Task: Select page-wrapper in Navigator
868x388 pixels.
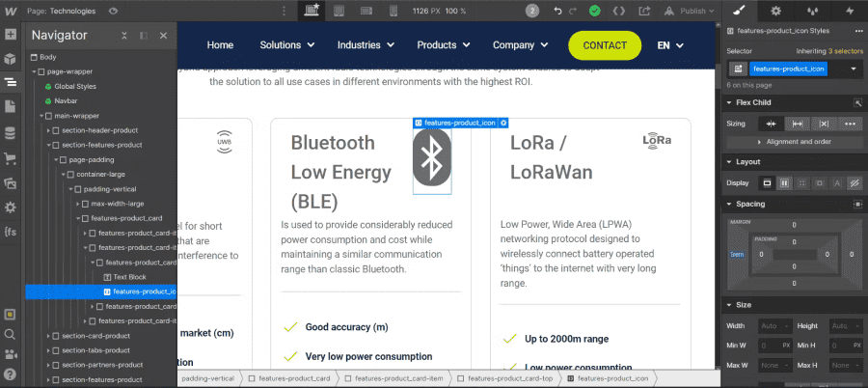Action: (x=69, y=71)
